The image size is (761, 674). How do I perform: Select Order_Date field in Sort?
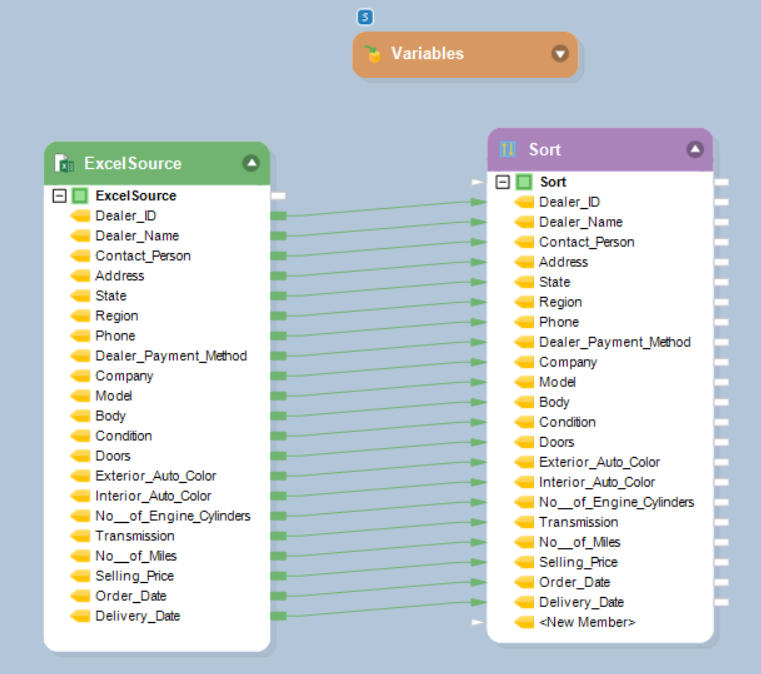pos(574,582)
